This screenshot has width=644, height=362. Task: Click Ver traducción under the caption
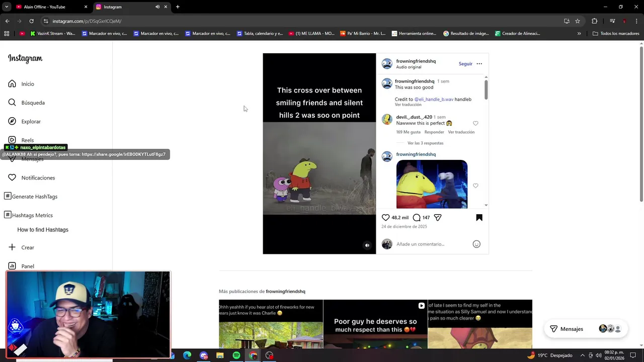click(x=408, y=105)
